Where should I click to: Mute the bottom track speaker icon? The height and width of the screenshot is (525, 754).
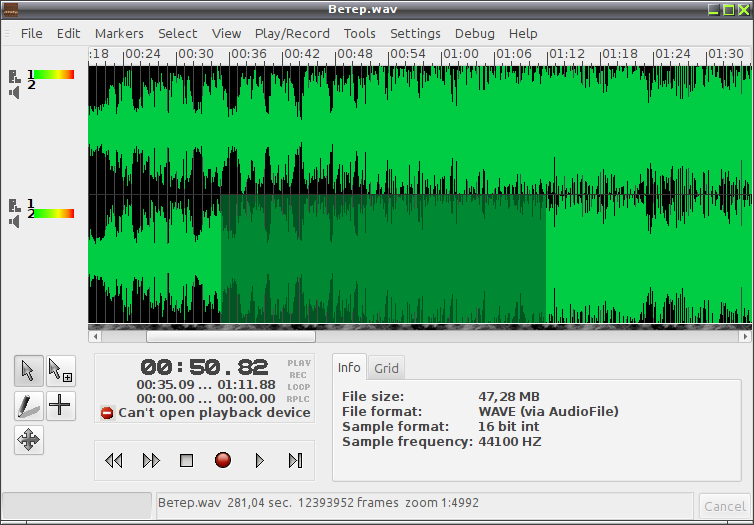click(14, 222)
